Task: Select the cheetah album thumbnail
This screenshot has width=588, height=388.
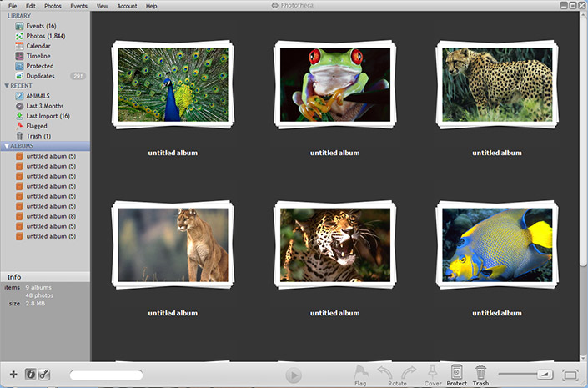Action: (x=497, y=84)
